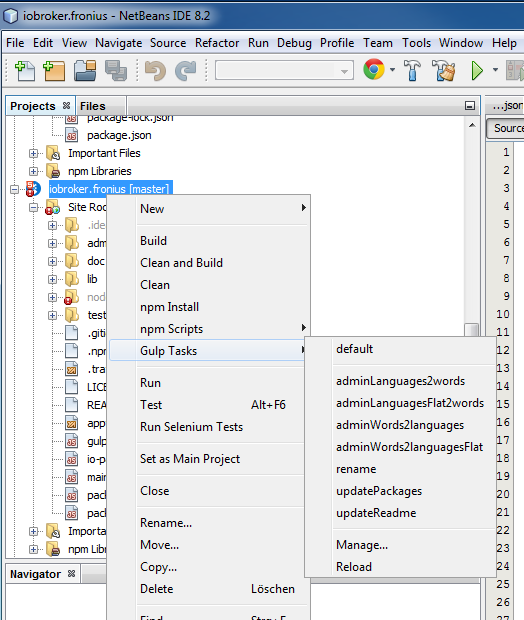Click the Save All toolbar icon
The height and width of the screenshot is (620, 524).
[x=116, y=71]
